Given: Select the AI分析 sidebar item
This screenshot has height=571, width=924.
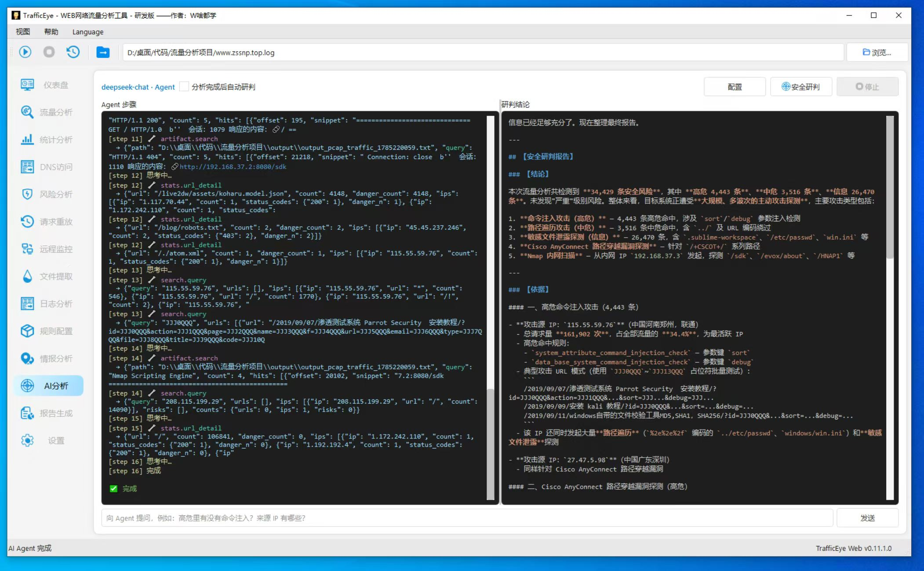Looking at the screenshot, I should click(48, 386).
